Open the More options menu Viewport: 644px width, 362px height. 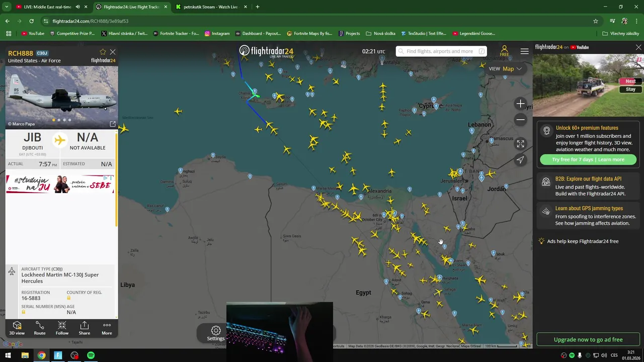pyautogui.click(x=107, y=328)
